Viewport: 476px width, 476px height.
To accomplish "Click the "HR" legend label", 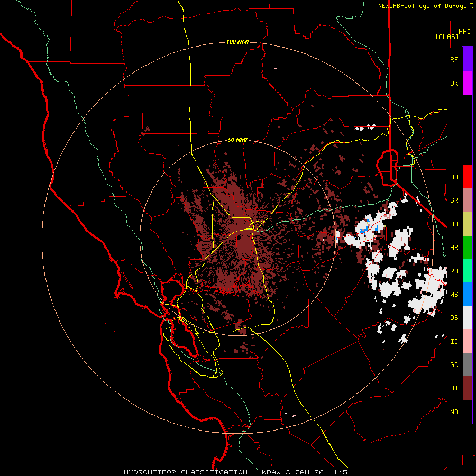I will pos(454,248).
